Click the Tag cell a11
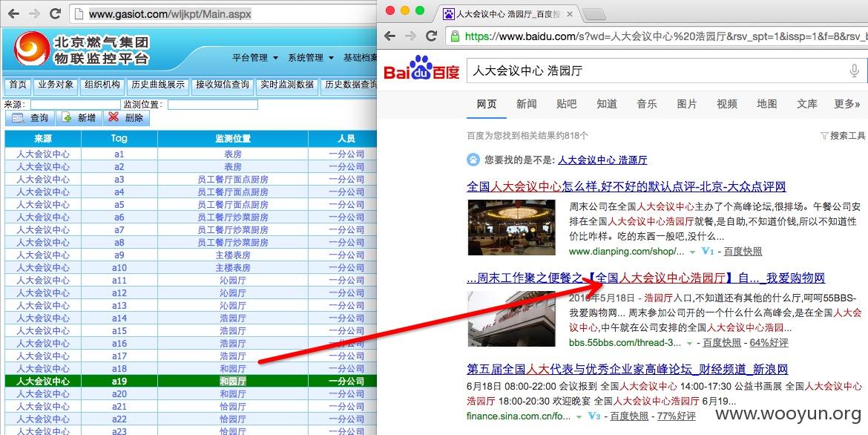 coord(119,281)
